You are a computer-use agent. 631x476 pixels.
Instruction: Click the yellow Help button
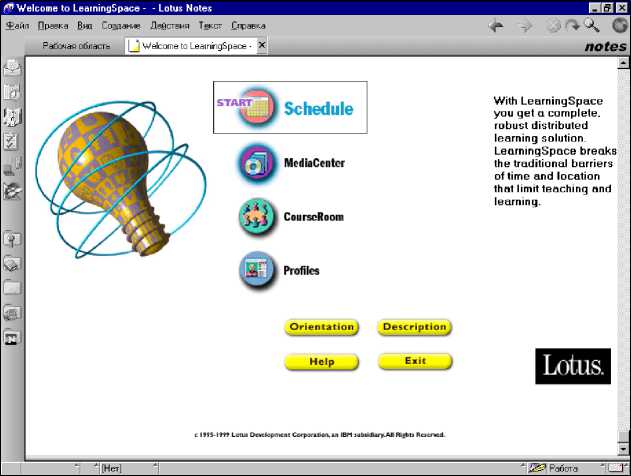[x=321, y=362]
